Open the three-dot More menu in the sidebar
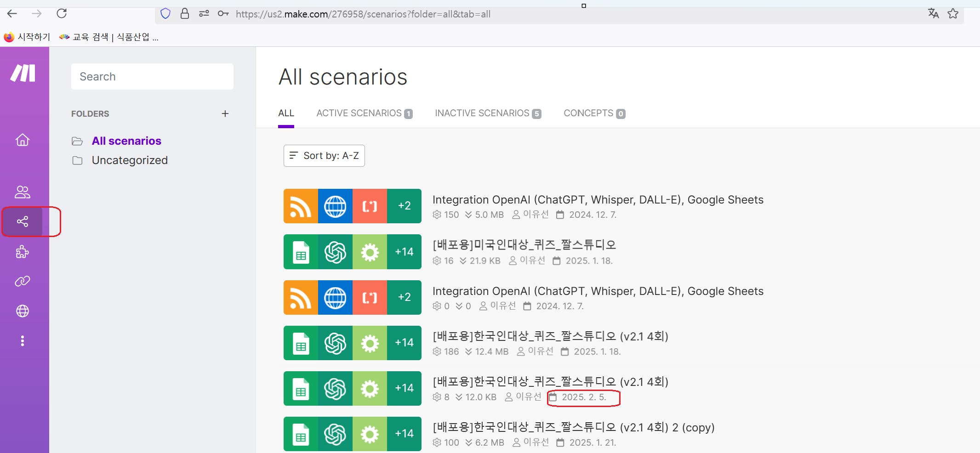This screenshot has width=980, height=453. click(x=23, y=341)
